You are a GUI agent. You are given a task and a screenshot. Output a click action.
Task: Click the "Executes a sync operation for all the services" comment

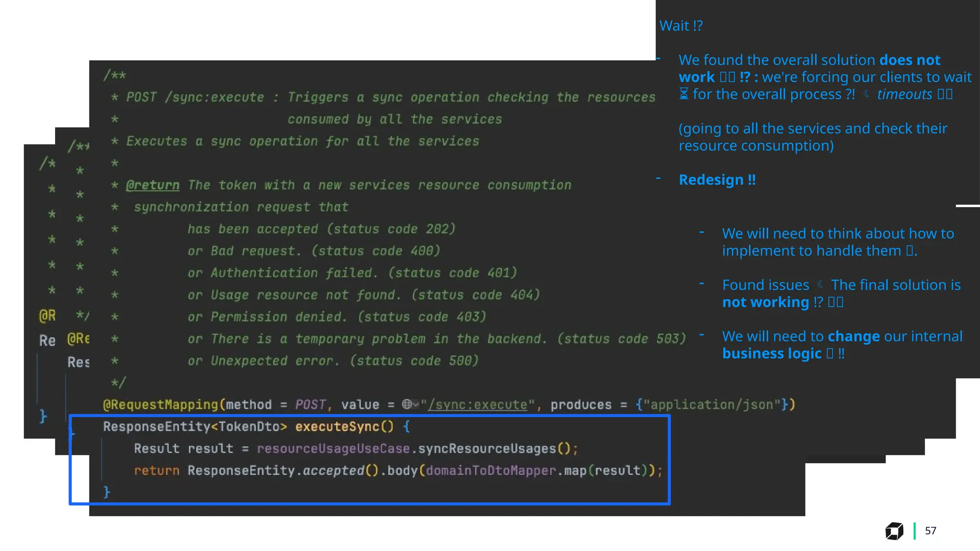[x=302, y=141]
